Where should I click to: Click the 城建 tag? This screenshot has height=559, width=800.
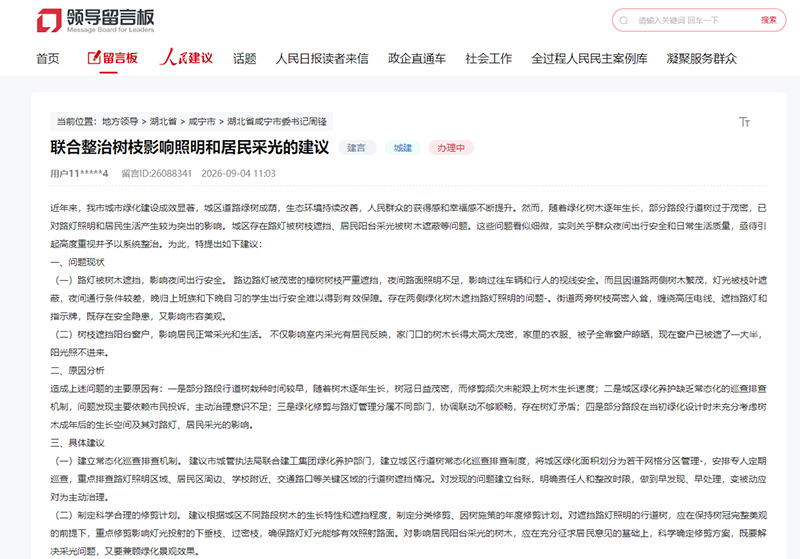point(403,148)
